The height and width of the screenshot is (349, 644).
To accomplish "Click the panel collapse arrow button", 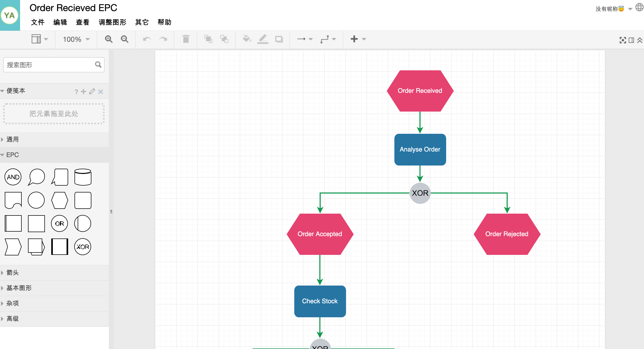I will 111,212.
